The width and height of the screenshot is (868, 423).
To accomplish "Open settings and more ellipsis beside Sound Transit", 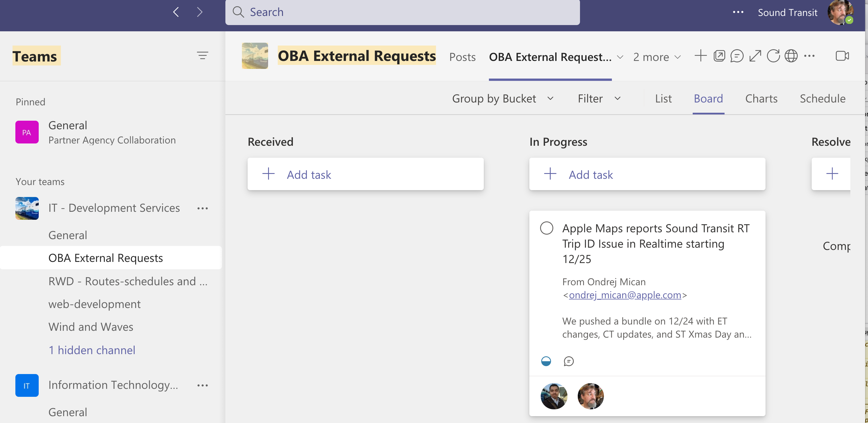I will [738, 12].
